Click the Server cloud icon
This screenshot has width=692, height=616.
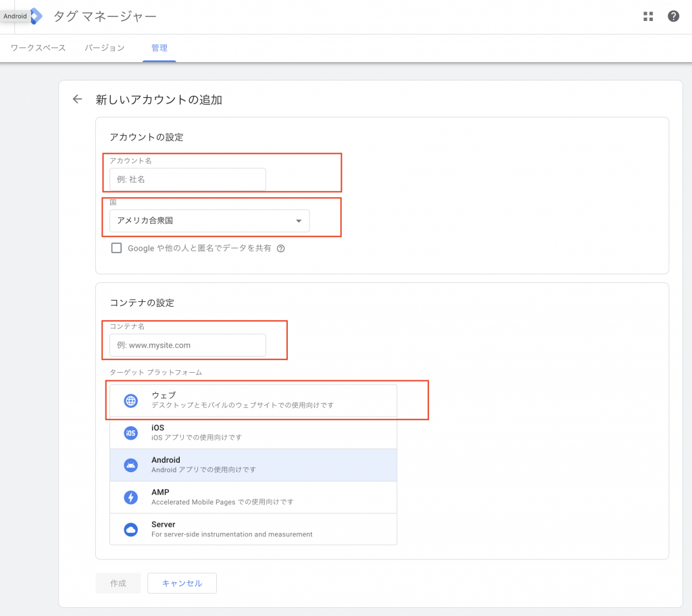click(x=130, y=530)
